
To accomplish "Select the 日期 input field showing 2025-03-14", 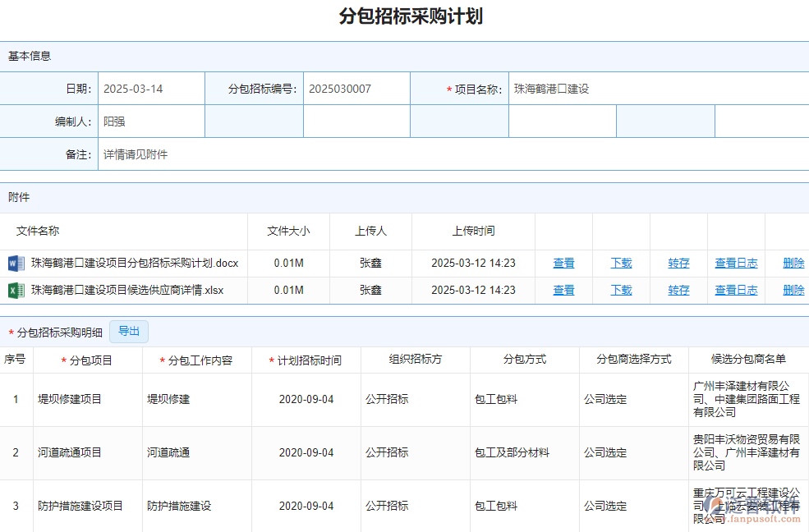I will pos(152,88).
